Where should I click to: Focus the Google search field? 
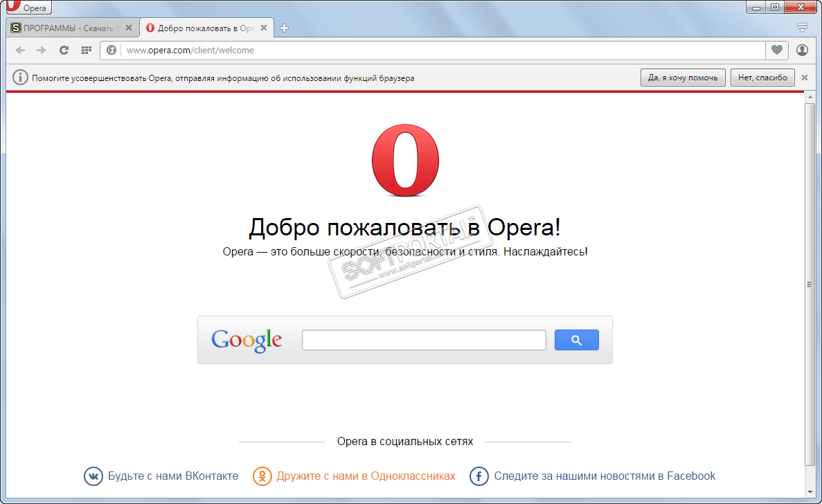[424, 340]
